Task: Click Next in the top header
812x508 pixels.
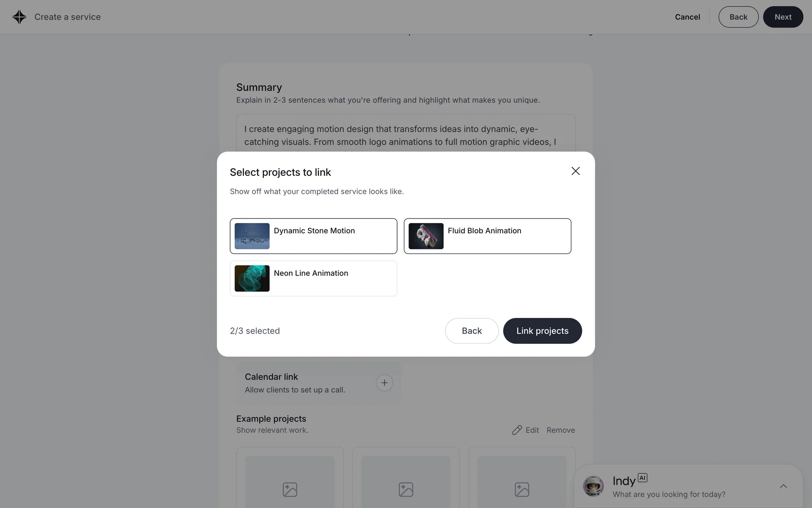Action: (x=783, y=17)
